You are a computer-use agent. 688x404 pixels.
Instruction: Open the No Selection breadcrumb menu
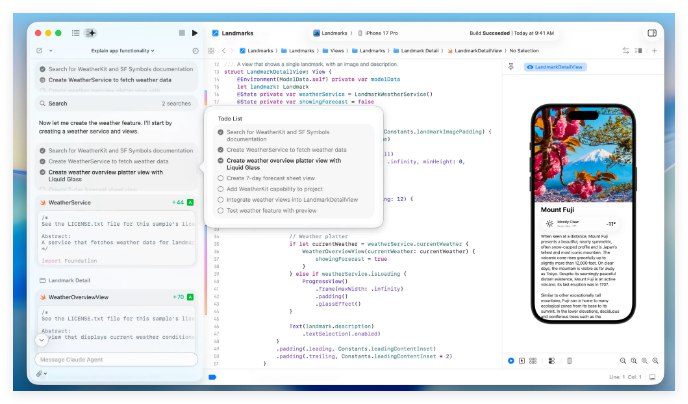pos(524,51)
